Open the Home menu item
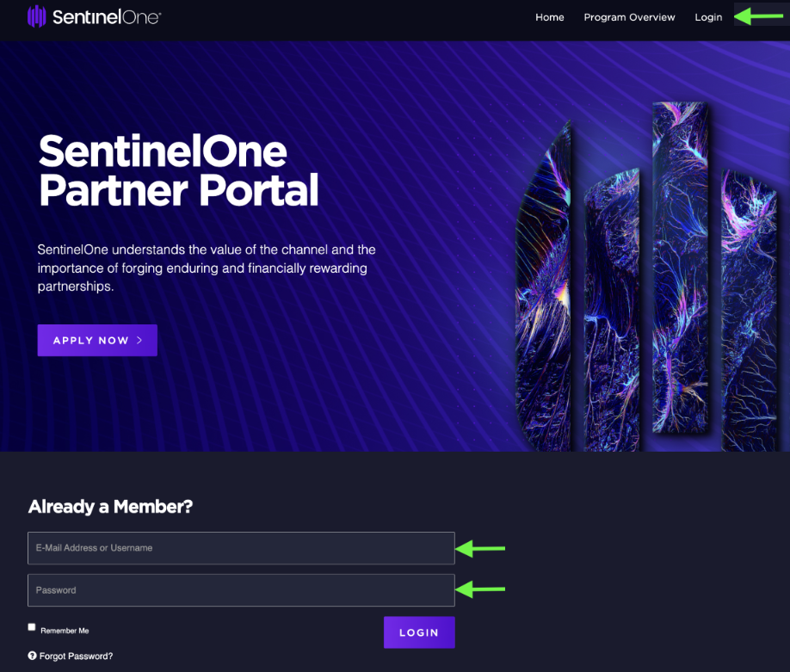The width and height of the screenshot is (790, 672). (x=550, y=17)
